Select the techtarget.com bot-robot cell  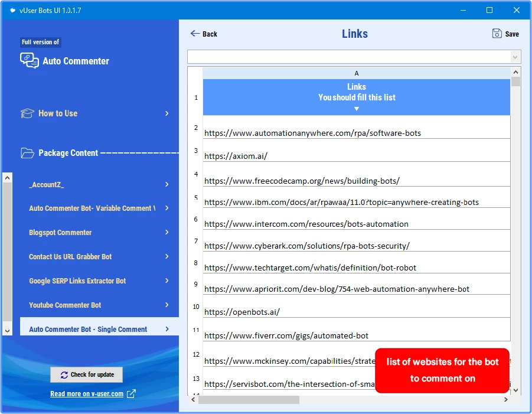[356, 262]
